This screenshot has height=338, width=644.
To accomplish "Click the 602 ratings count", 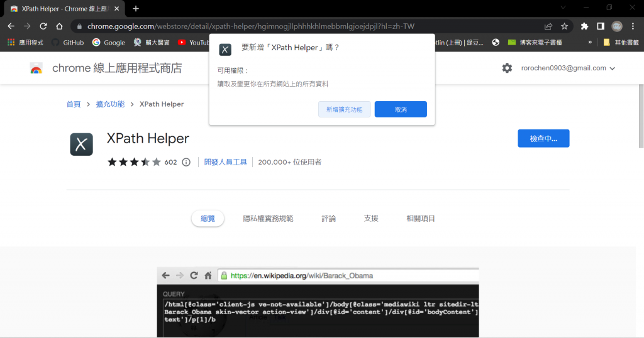I will pyautogui.click(x=170, y=162).
